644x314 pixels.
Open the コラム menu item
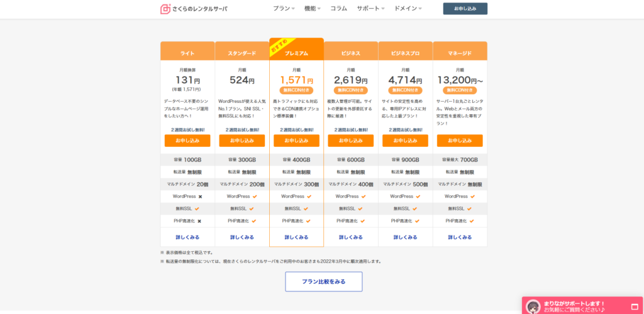[339, 9]
